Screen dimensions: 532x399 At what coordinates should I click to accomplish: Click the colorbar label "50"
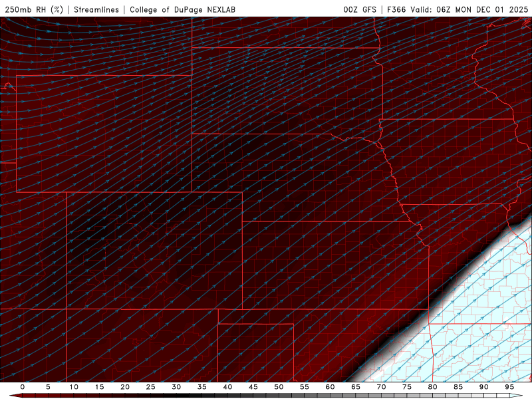point(279,387)
